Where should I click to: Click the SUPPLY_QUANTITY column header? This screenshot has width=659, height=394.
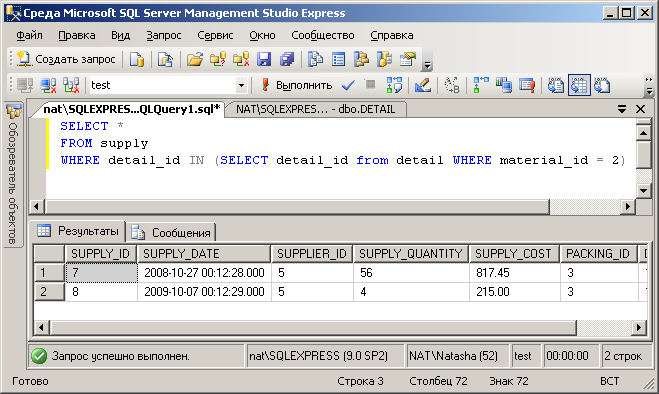pyautogui.click(x=411, y=254)
